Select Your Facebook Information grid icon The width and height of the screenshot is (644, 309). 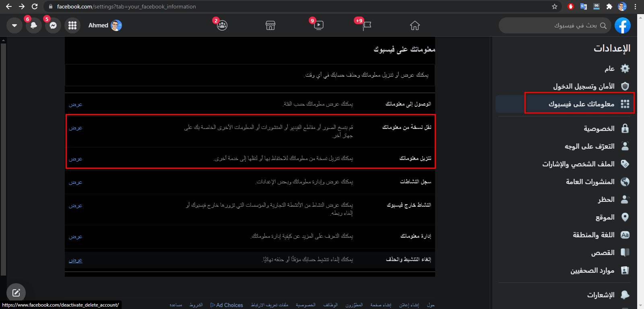click(625, 104)
